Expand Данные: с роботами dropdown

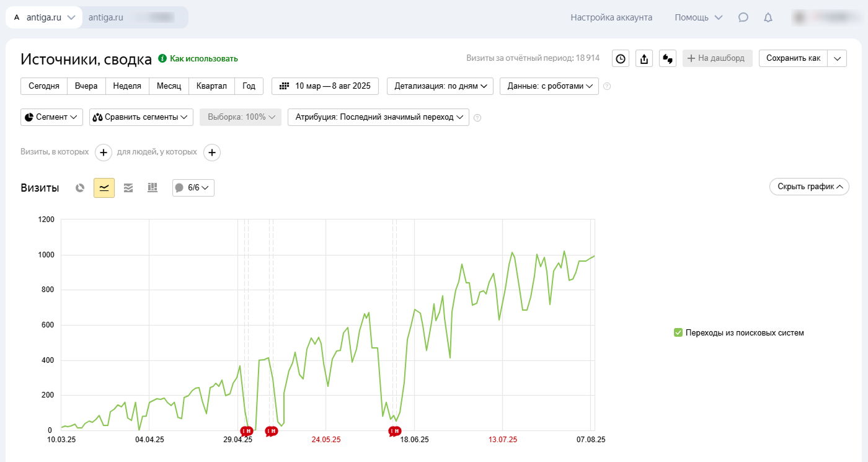pos(549,86)
